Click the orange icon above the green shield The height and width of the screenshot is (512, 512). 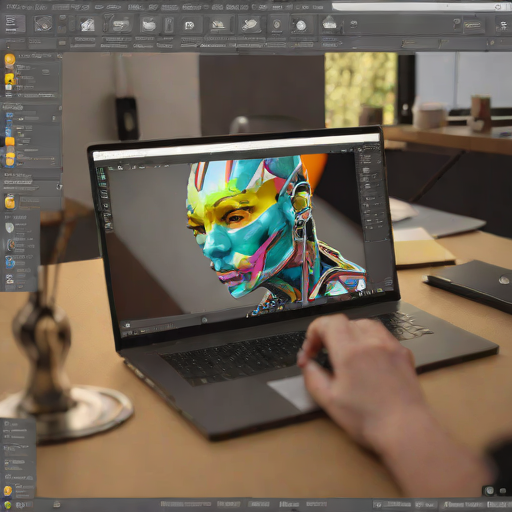pyautogui.click(x=8, y=491)
